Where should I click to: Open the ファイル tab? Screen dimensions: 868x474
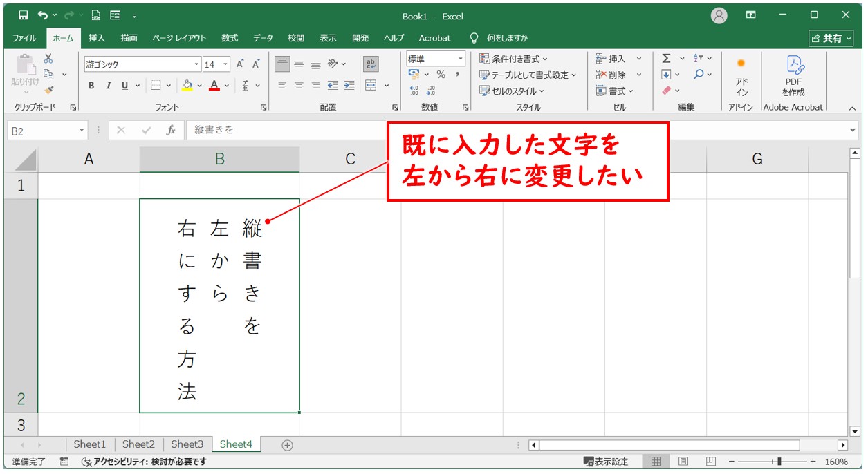(x=24, y=38)
